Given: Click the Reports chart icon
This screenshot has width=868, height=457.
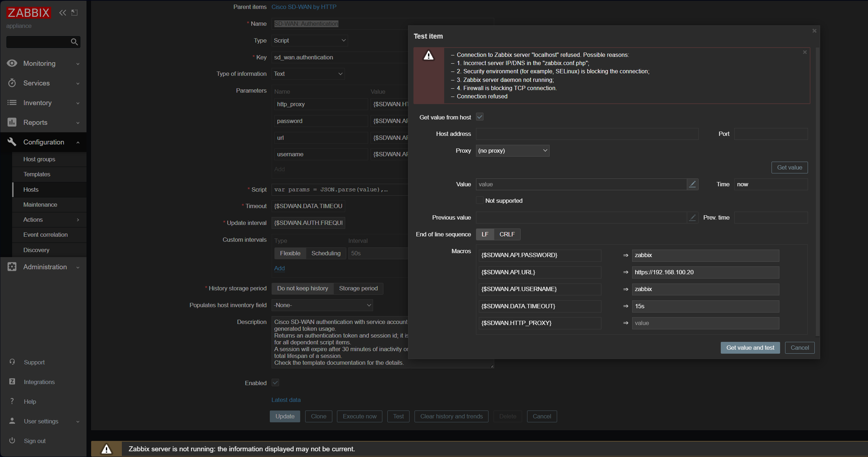Looking at the screenshot, I should (x=12, y=122).
